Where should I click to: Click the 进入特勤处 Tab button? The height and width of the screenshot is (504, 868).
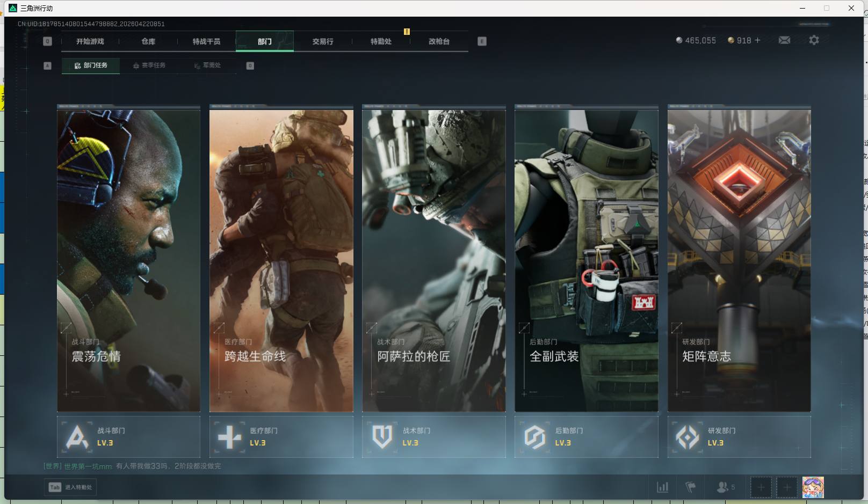(x=70, y=487)
